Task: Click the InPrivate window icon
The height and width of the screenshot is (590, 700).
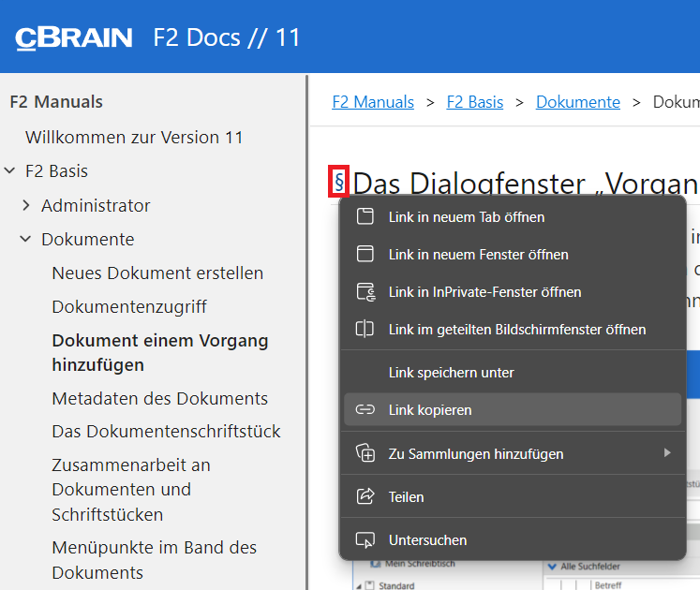Action: (365, 292)
